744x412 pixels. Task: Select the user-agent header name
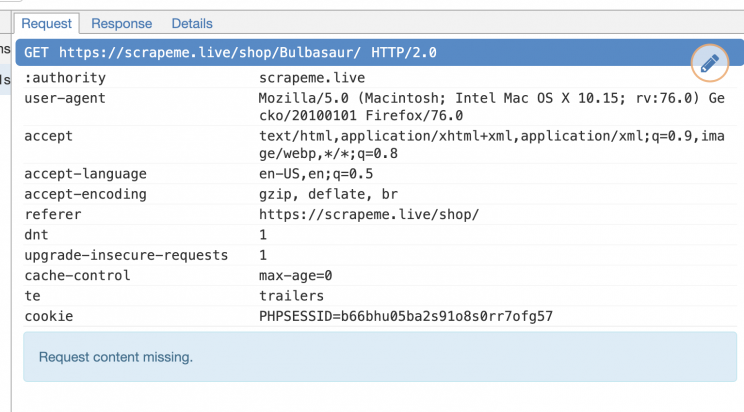point(65,98)
